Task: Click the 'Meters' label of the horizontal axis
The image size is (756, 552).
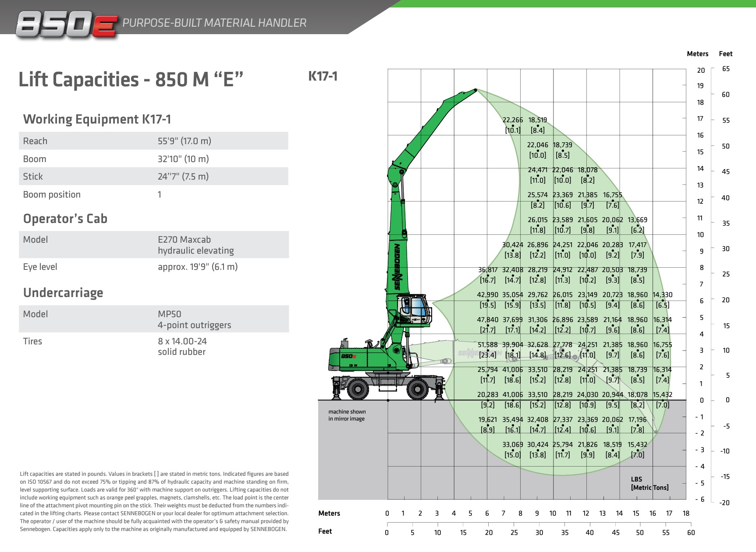Action: click(x=329, y=513)
